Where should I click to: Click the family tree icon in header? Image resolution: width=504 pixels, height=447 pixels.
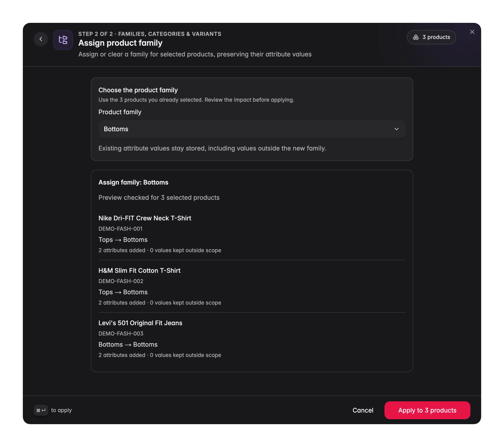coord(63,40)
